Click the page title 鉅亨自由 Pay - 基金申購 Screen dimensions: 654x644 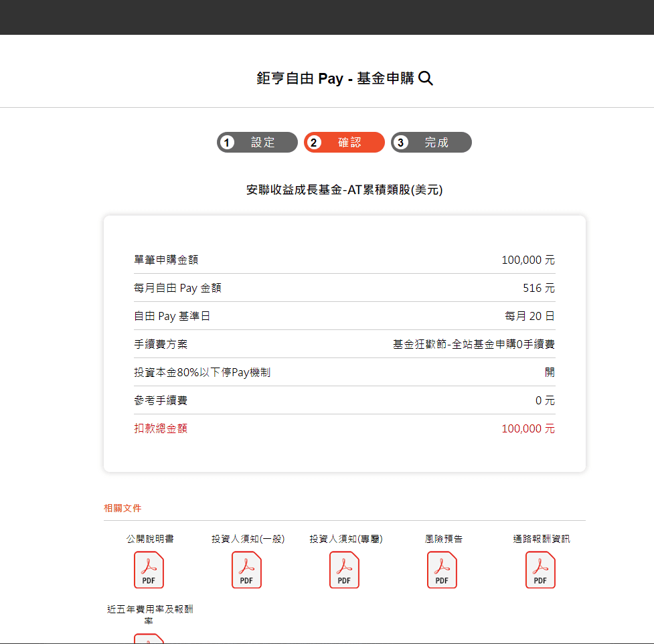point(335,78)
